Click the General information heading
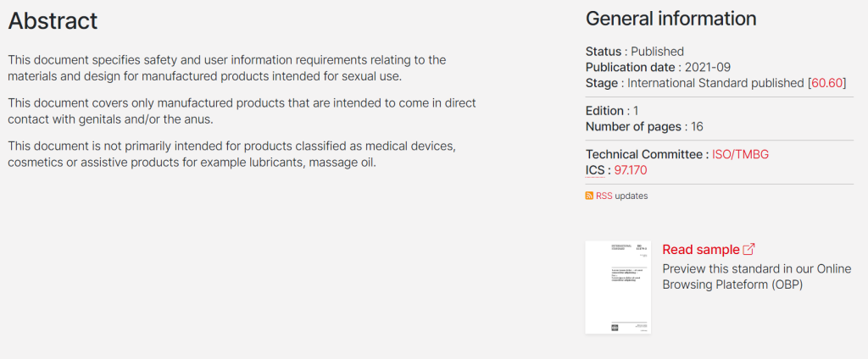 tap(671, 19)
